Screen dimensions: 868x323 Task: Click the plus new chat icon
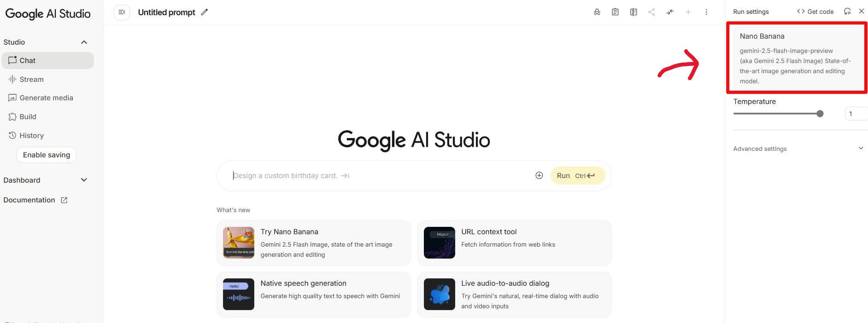tap(688, 12)
